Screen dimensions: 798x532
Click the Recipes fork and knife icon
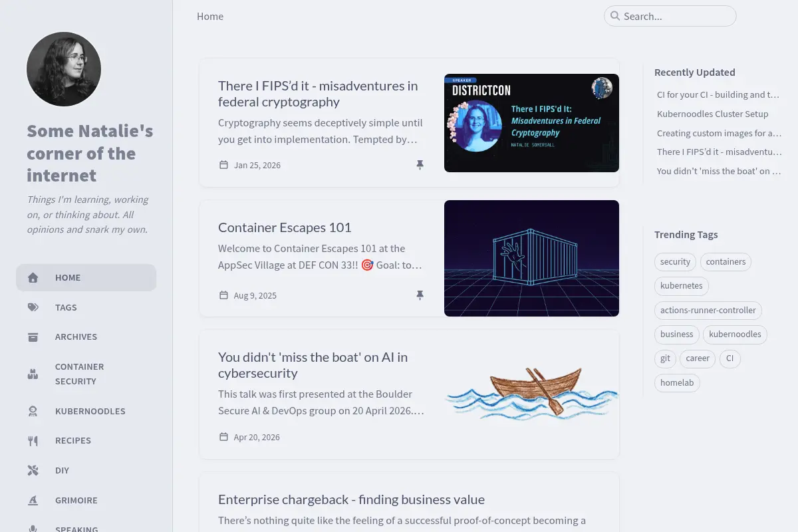pos(33,440)
